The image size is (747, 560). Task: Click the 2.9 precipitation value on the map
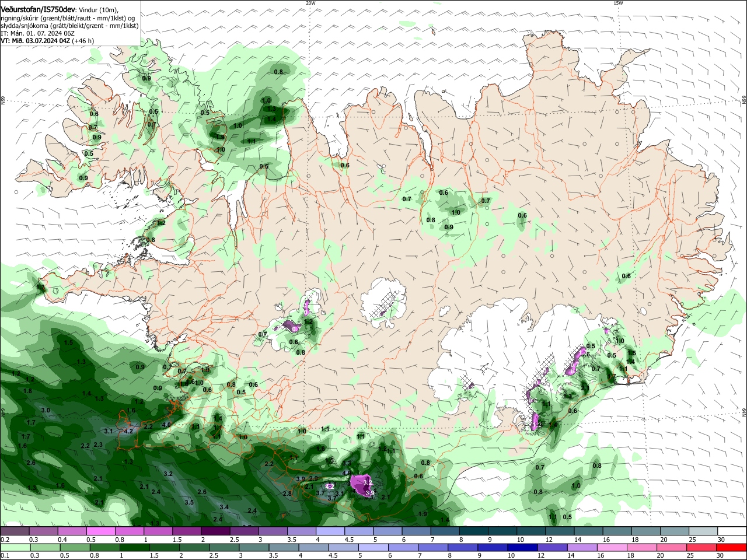pos(313,479)
